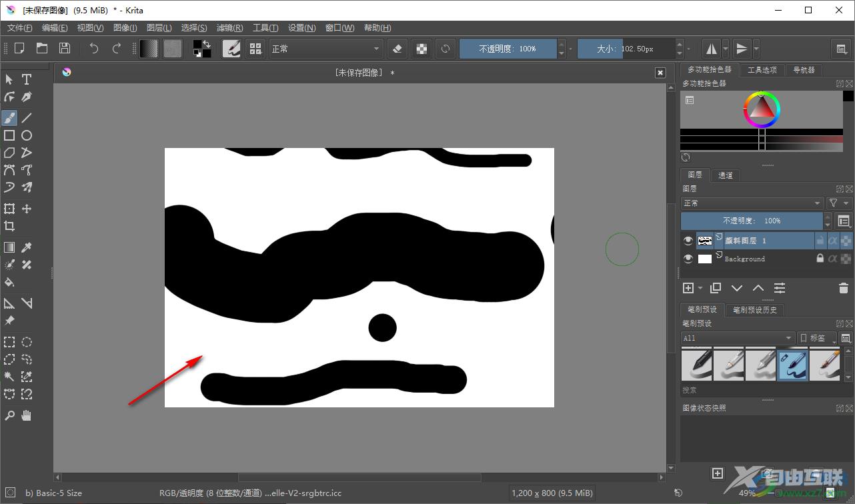The width and height of the screenshot is (855, 504).
Task: Select the Assistant tool
Action: pyautogui.click(x=9, y=303)
